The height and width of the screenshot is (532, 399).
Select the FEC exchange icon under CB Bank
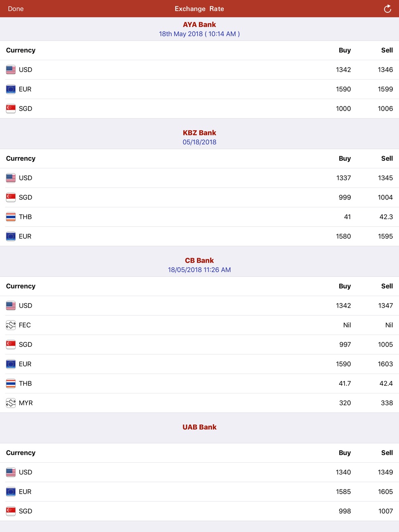(11, 325)
